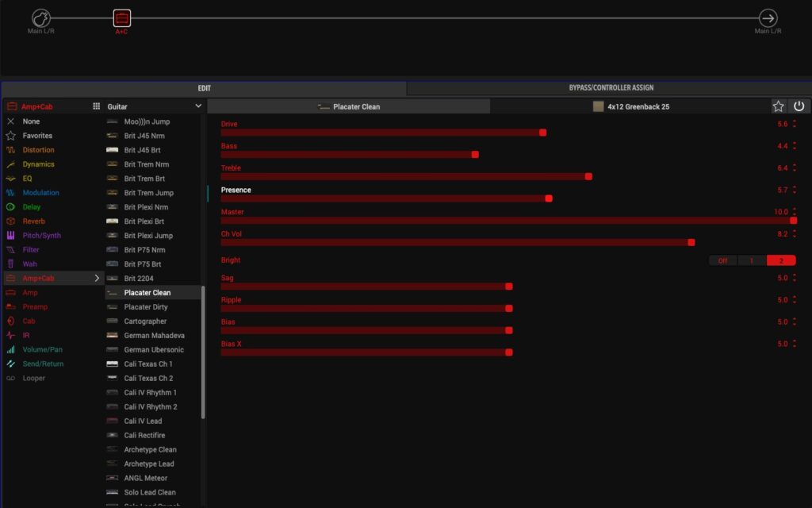Select the Distortion category icon
Viewport: 812px width, 508px height.
point(11,150)
